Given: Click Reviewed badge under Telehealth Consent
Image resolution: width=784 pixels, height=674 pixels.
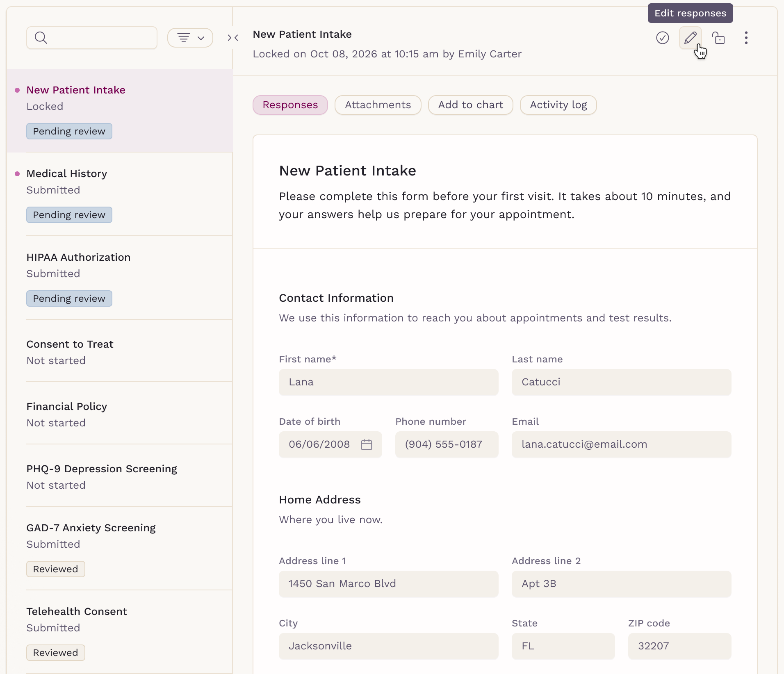Looking at the screenshot, I should 56,653.
